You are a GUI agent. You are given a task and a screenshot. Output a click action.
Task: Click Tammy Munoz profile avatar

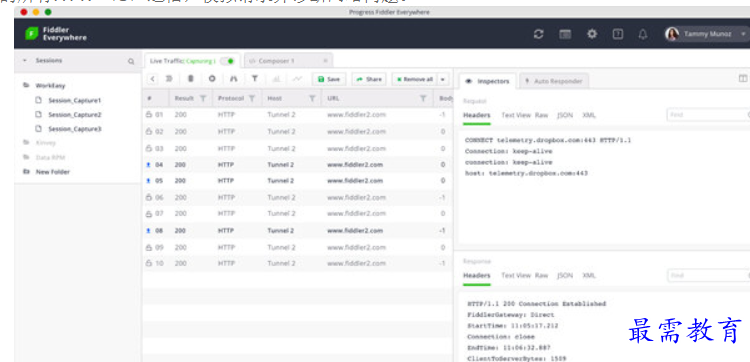click(672, 34)
